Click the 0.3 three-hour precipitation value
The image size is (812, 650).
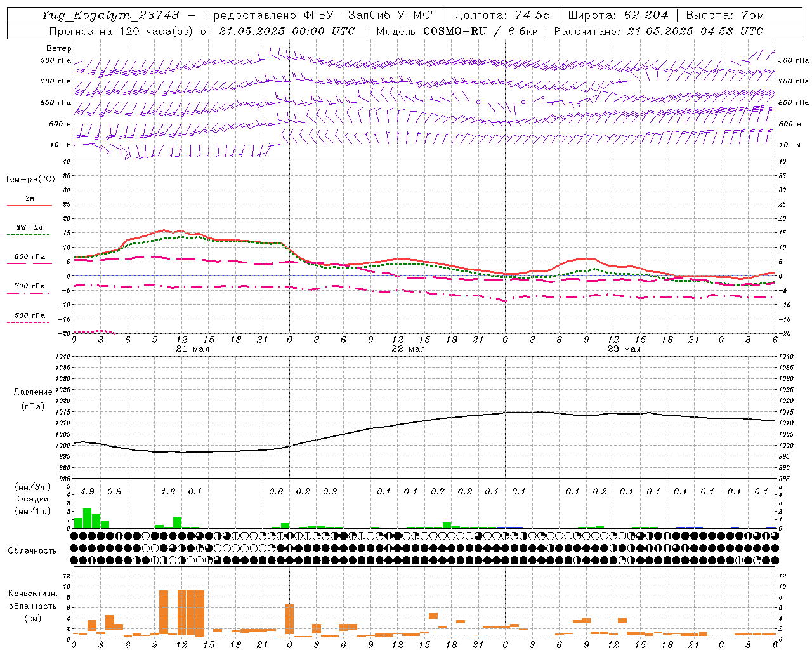tap(330, 492)
